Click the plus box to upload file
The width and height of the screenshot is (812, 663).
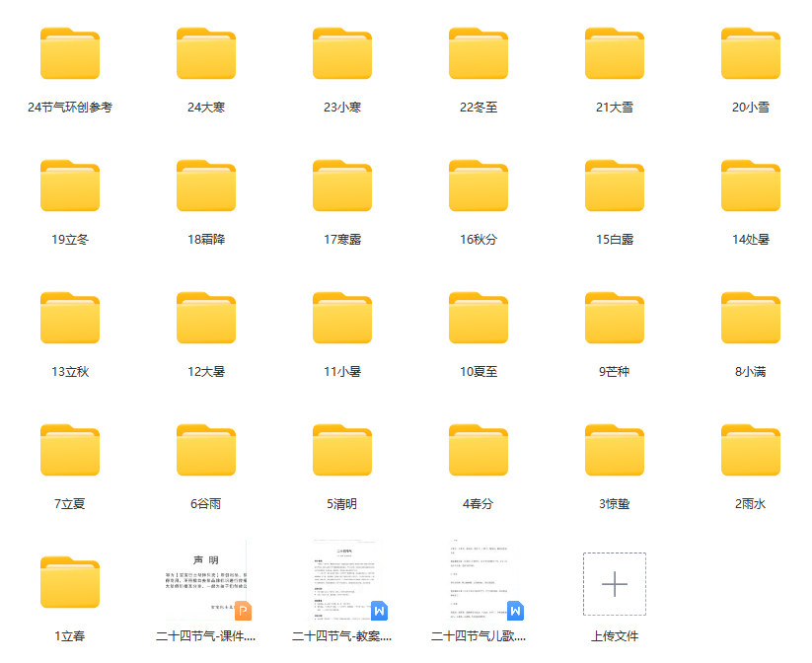click(615, 584)
